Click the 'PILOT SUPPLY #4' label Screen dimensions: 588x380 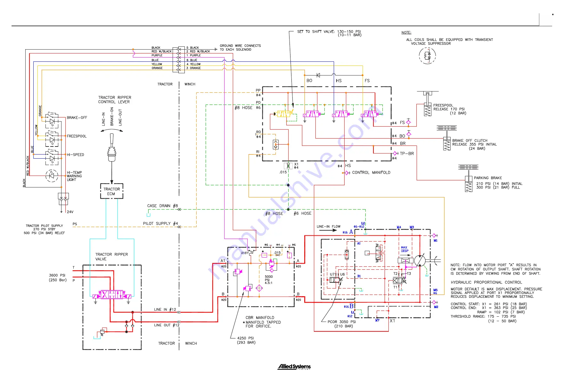point(160,224)
